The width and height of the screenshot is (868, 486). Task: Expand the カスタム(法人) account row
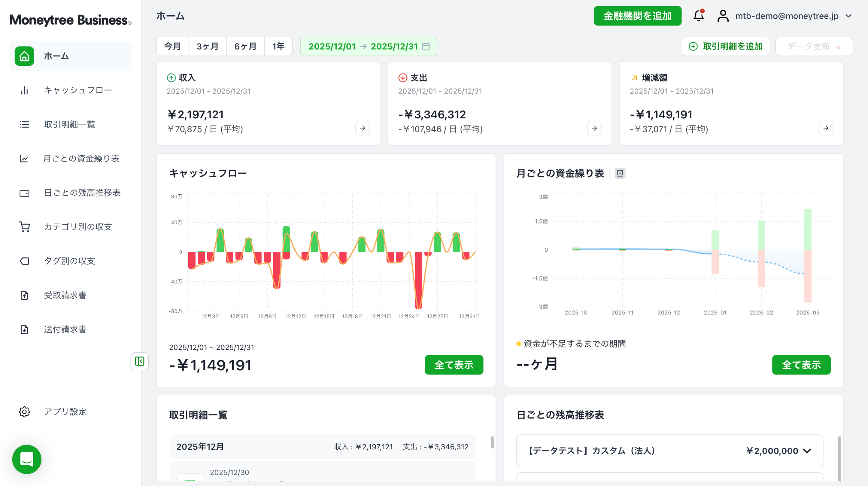coord(807,451)
